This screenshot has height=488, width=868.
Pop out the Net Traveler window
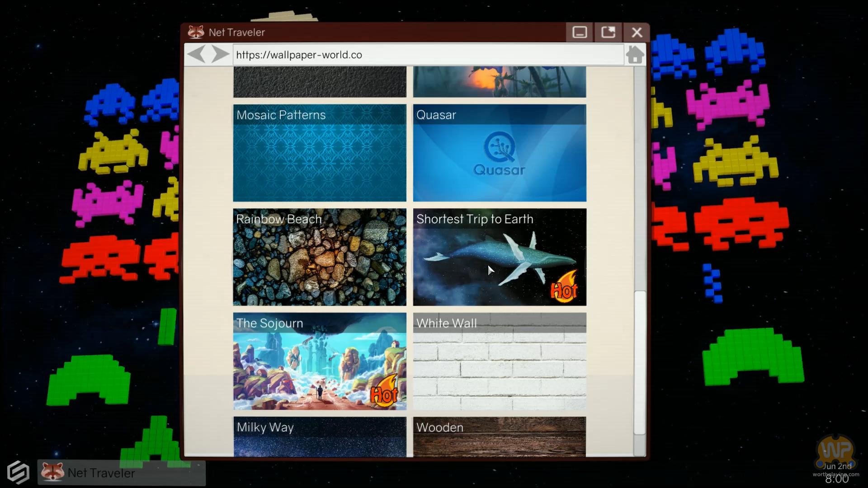608,33
